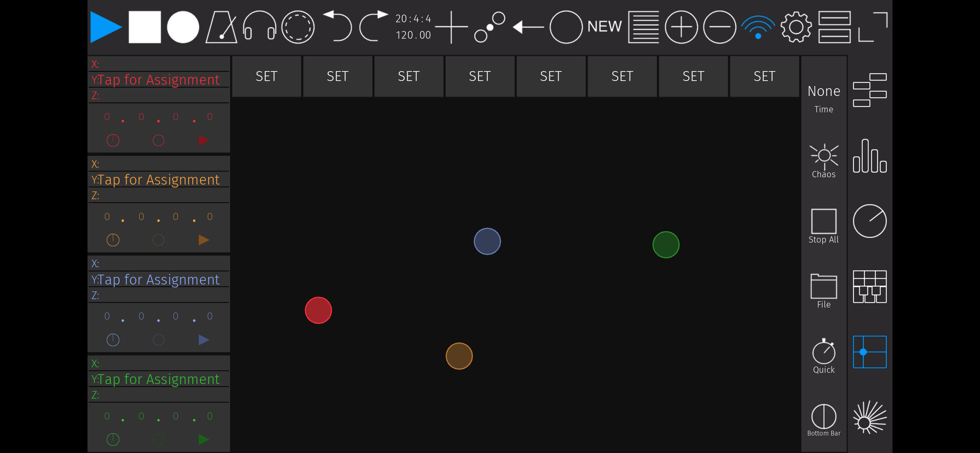Viewport: 980px width, 453px height.
Task: Toggle the headphones monitoring icon
Action: 260,27
